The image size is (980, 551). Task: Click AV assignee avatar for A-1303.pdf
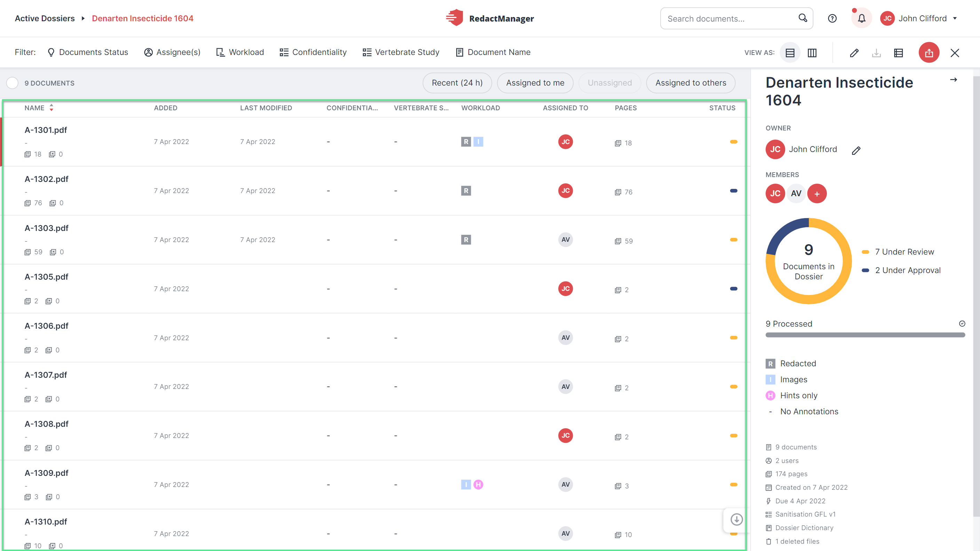tap(565, 240)
